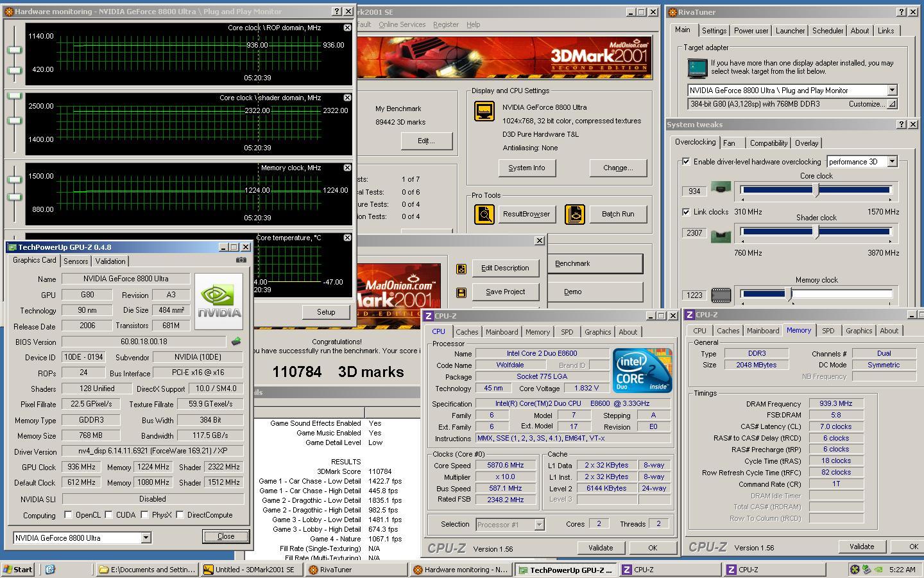924x578 pixels.
Task: Click the Shader clock slider handle
Action: 816,232
